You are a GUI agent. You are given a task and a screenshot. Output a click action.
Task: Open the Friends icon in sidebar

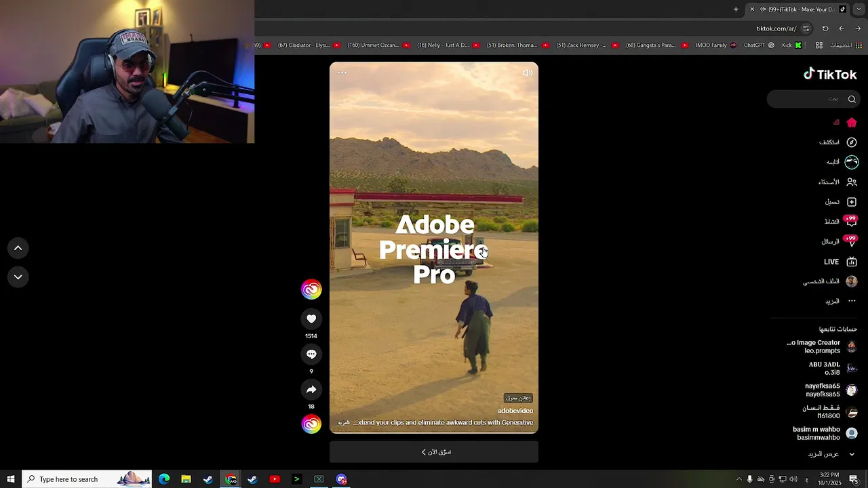tap(852, 182)
